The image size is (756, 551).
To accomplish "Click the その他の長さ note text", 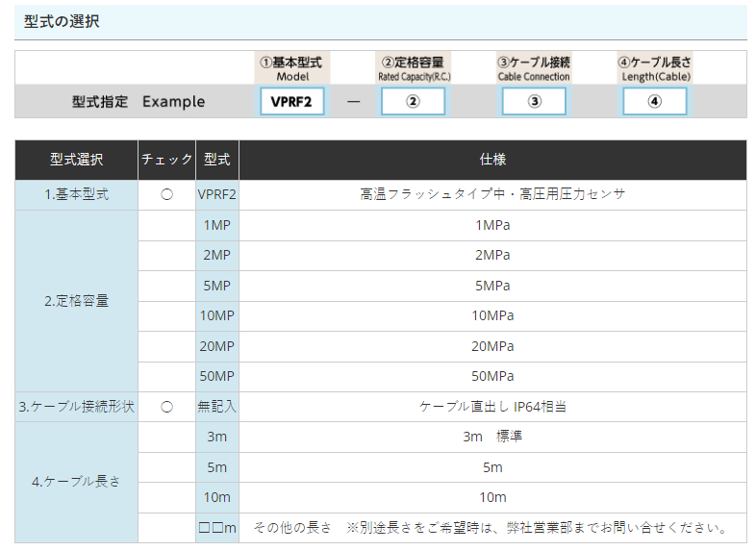I will pos(491,528).
